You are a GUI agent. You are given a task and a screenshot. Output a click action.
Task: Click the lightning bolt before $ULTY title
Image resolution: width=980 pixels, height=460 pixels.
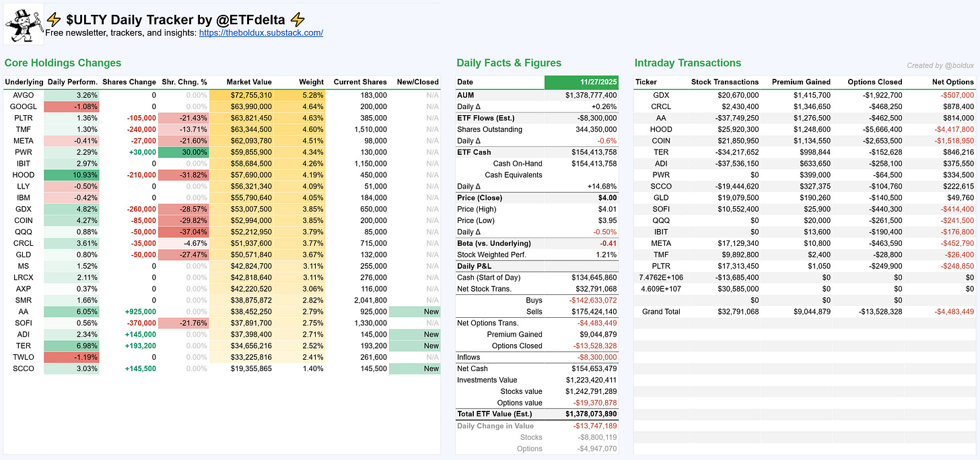click(55, 20)
